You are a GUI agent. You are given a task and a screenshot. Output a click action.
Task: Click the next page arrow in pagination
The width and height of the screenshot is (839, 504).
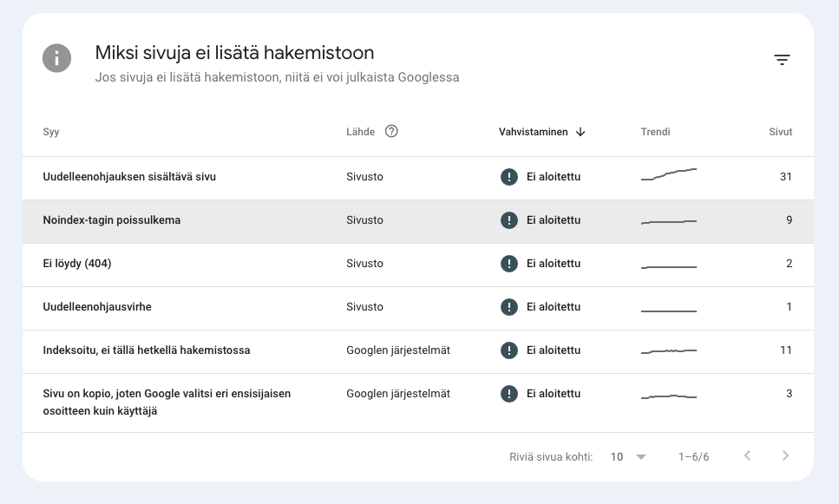pos(785,455)
